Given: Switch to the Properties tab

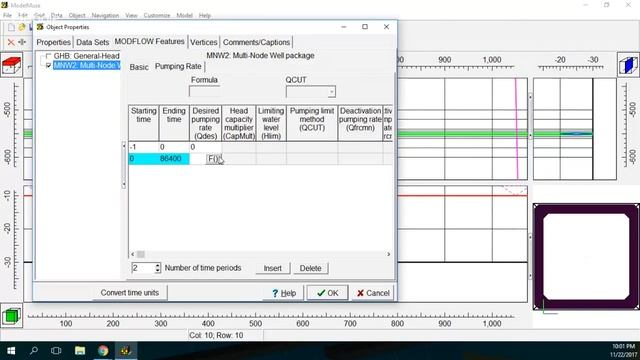Looking at the screenshot, I should pos(53,42).
